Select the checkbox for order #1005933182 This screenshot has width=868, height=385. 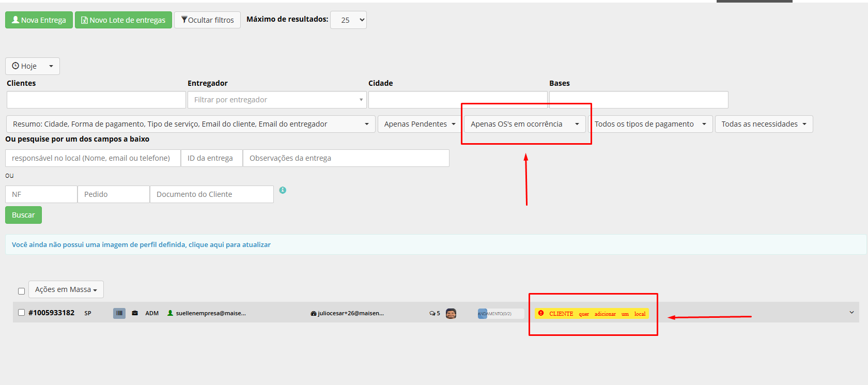click(21, 313)
